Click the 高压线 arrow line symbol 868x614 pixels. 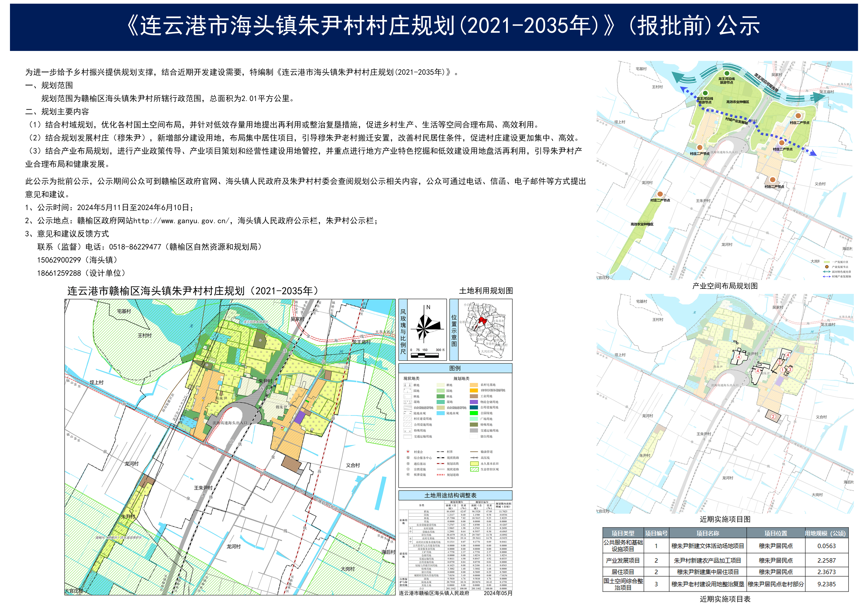click(x=475, y=458)
